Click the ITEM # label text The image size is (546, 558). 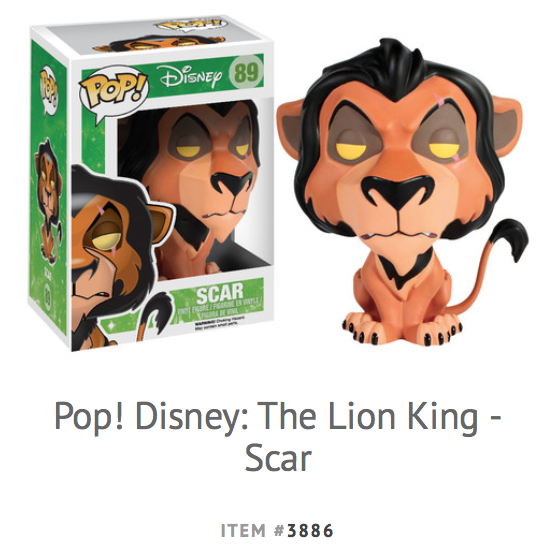[x=252, y=531]
